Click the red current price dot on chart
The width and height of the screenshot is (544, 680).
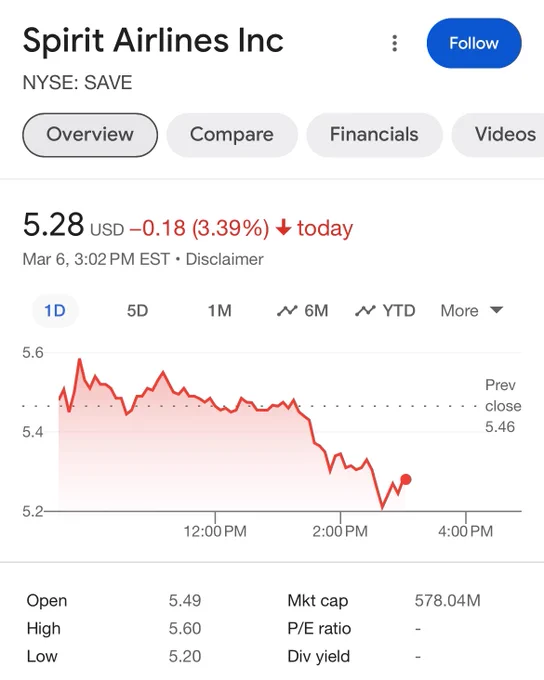[406, 479]
